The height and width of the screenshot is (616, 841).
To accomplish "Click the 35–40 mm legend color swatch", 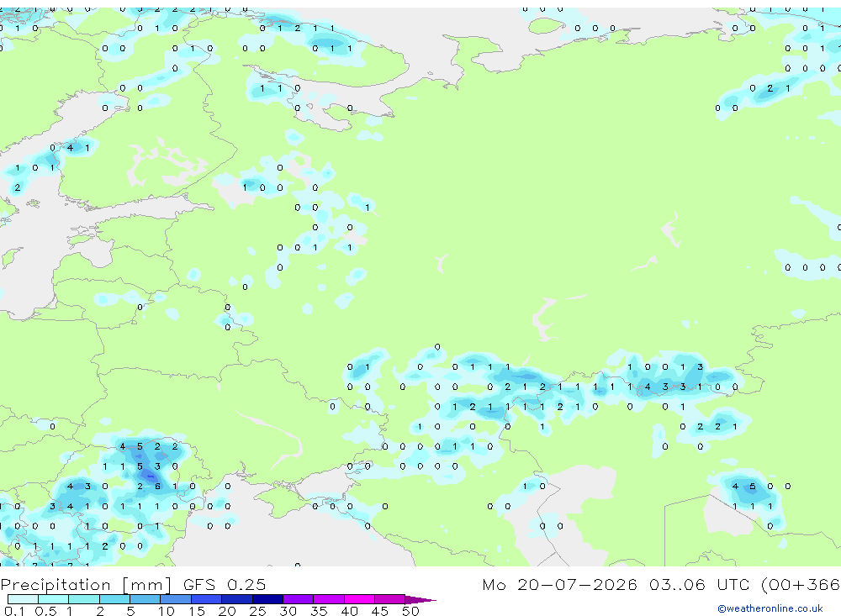I will pyautogui.click(x=329, y=599).
